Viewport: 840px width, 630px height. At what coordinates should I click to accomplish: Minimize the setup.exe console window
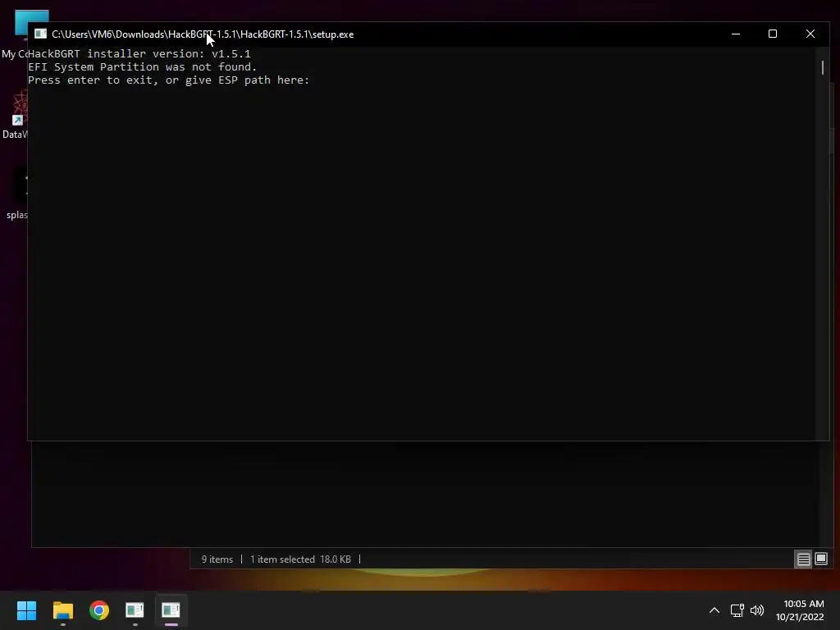click(x=736, y=34)
